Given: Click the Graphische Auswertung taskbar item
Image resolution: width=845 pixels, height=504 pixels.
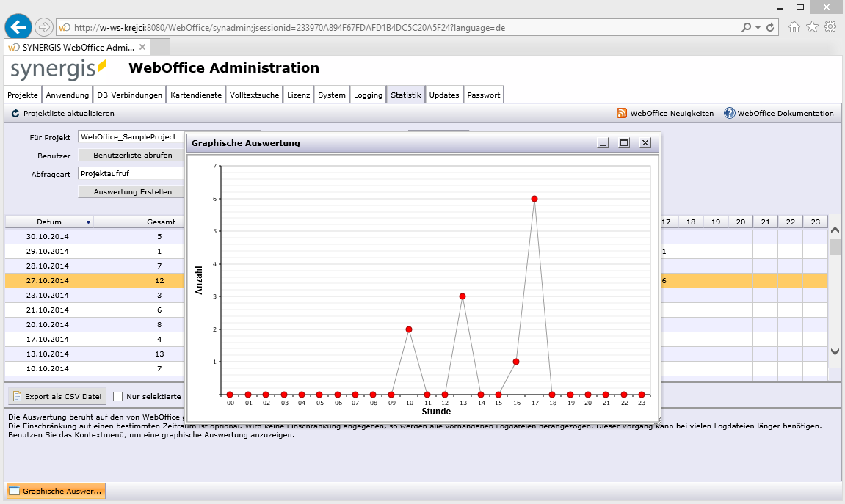Looking at the screenshot, I should 56,491.
